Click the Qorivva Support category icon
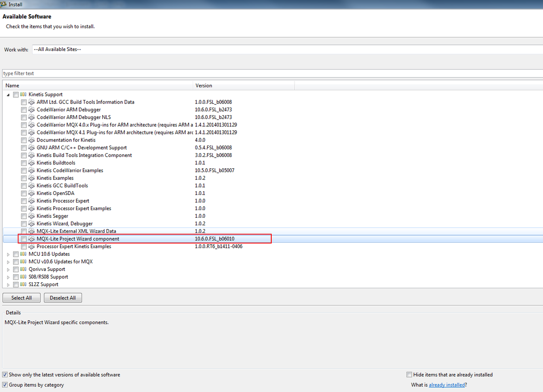The width and height of the screenshot is (543, 392). 23,269
